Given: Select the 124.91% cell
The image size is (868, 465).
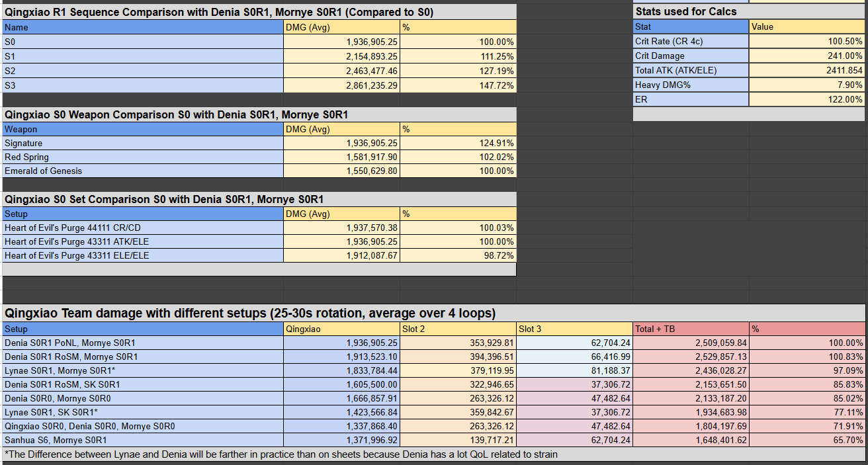Looking at the screenshot, I should 458,143.
